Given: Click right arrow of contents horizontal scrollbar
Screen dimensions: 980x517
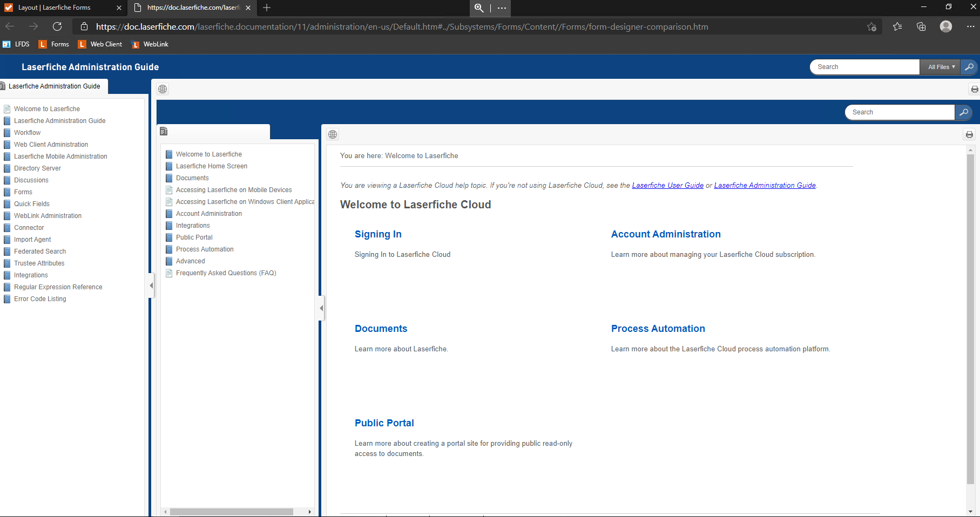Looking at the screenshot, I should click(310, 512).
